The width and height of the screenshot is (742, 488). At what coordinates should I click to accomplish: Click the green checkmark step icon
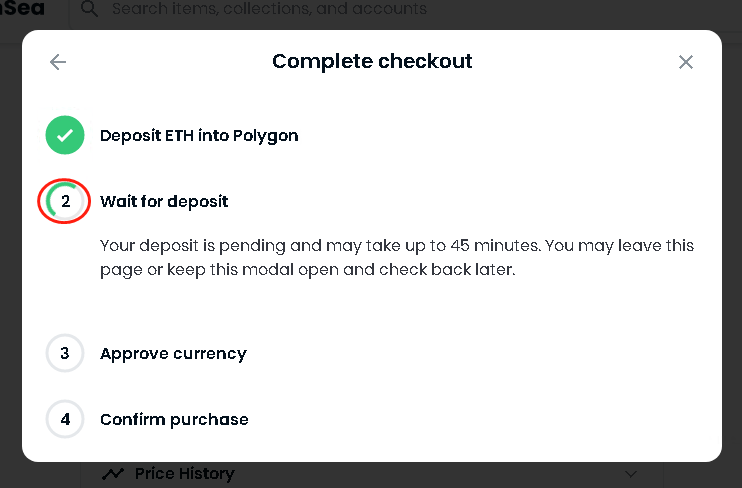pos(65,135)
